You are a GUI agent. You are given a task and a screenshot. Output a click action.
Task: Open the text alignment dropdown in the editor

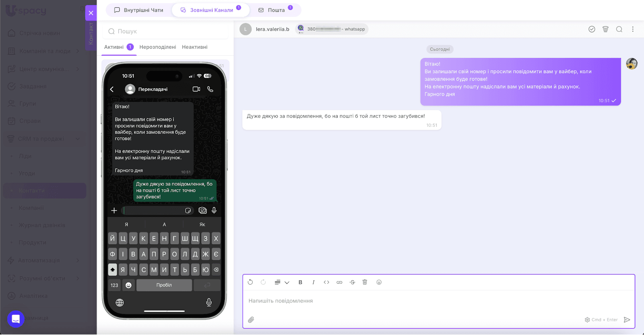point(282,282)
